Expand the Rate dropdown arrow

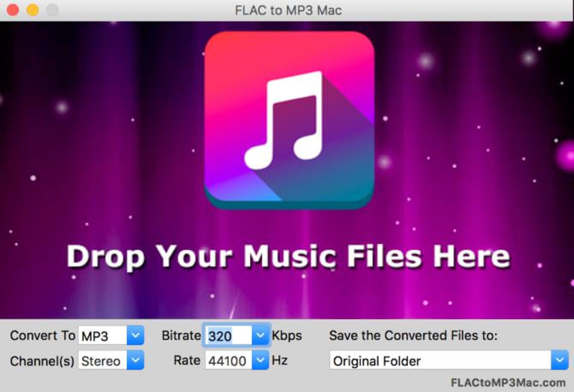pos(260,360)
